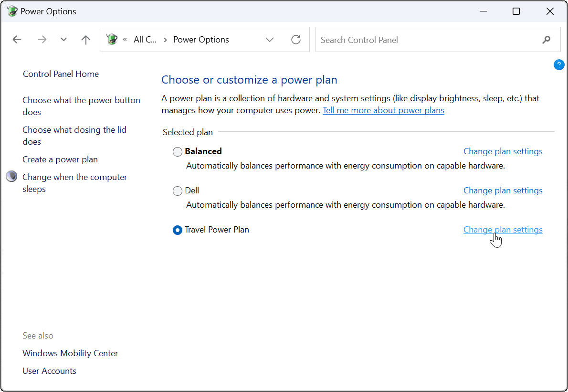
Task: Open Help via the question mark icon
Action: tap(559, 64)
